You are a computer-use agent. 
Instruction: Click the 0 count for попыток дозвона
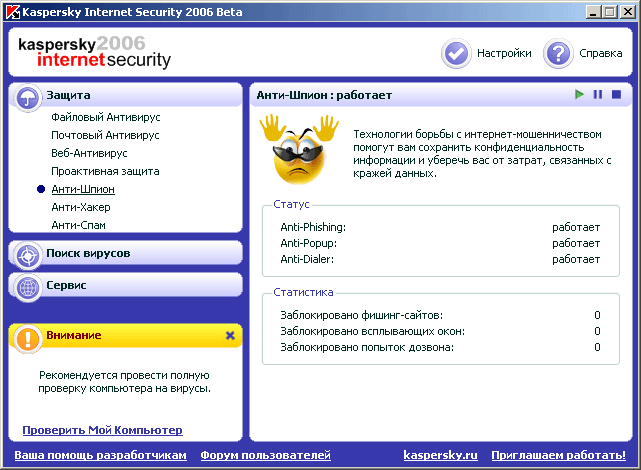tap(597, 347)
